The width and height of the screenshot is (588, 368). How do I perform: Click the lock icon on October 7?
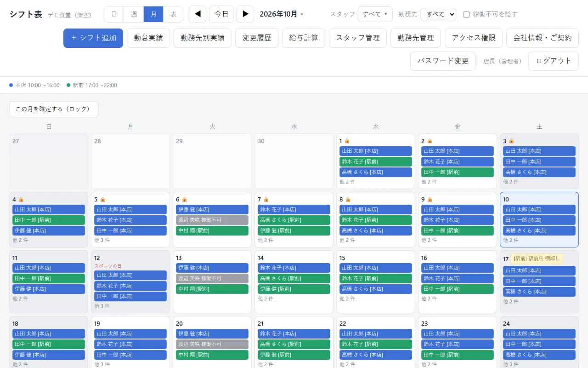[x=266, y=200]
